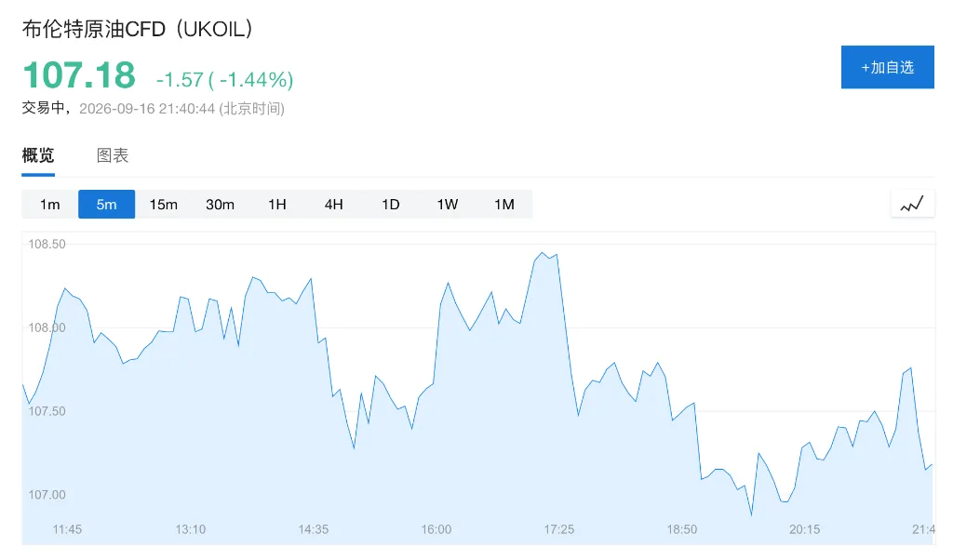The width and height of the screenshot is (953, 560).
Task: Choose the 15m interval
Action: tap(164, 204)
